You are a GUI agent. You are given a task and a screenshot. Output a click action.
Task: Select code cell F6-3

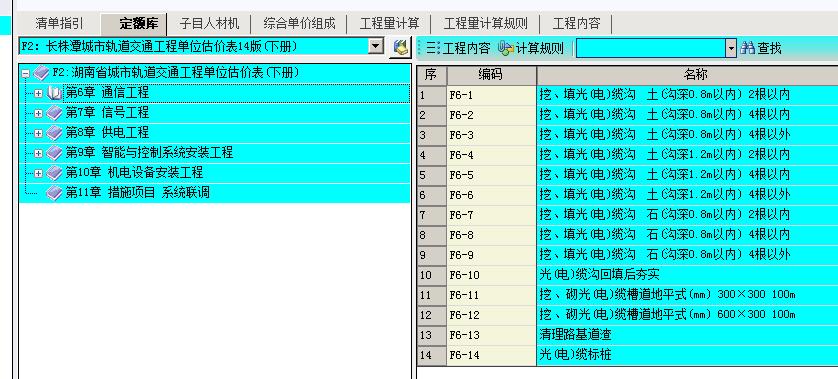click(x=491, y=135)
